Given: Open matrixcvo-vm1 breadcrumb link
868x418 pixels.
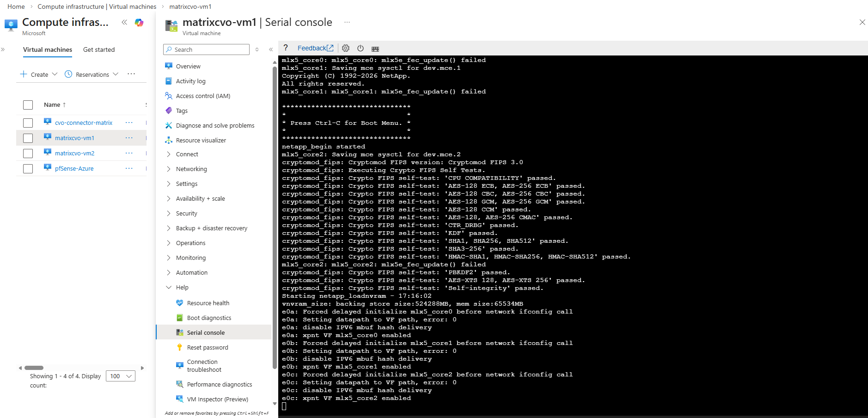Looking at the screenshot, I should click(190, 6).
